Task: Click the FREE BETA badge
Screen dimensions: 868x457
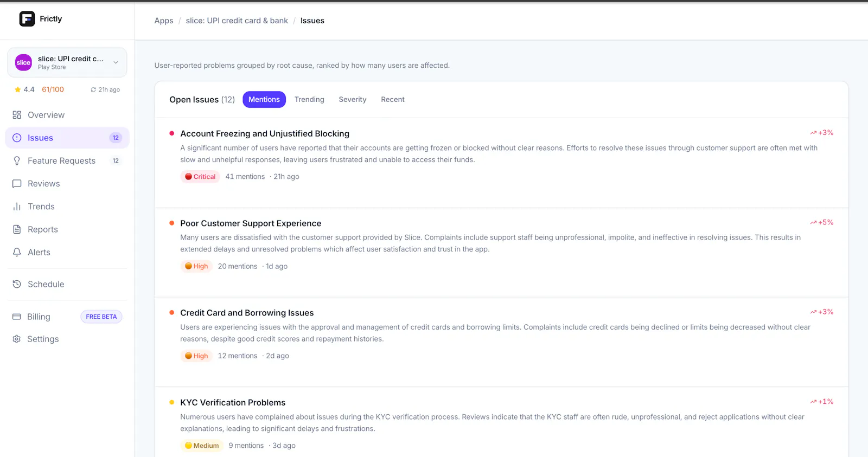Action: (101, 317)
